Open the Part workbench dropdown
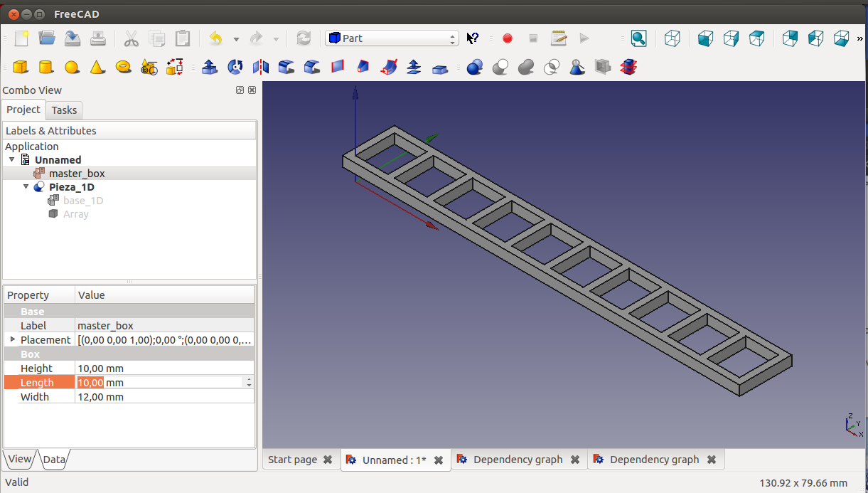Screen dimensions: 868x493 pos(392,38)
